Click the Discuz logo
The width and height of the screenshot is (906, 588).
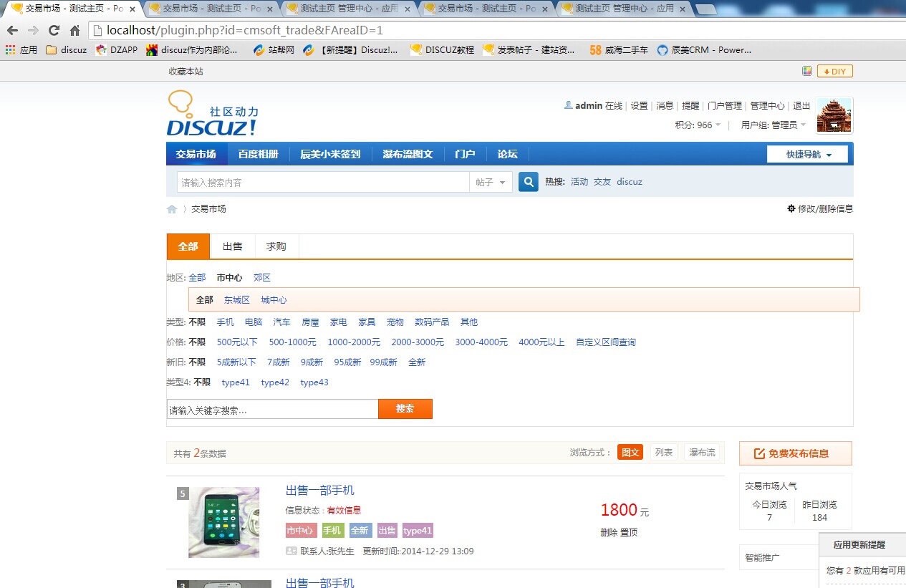(212, 115)
